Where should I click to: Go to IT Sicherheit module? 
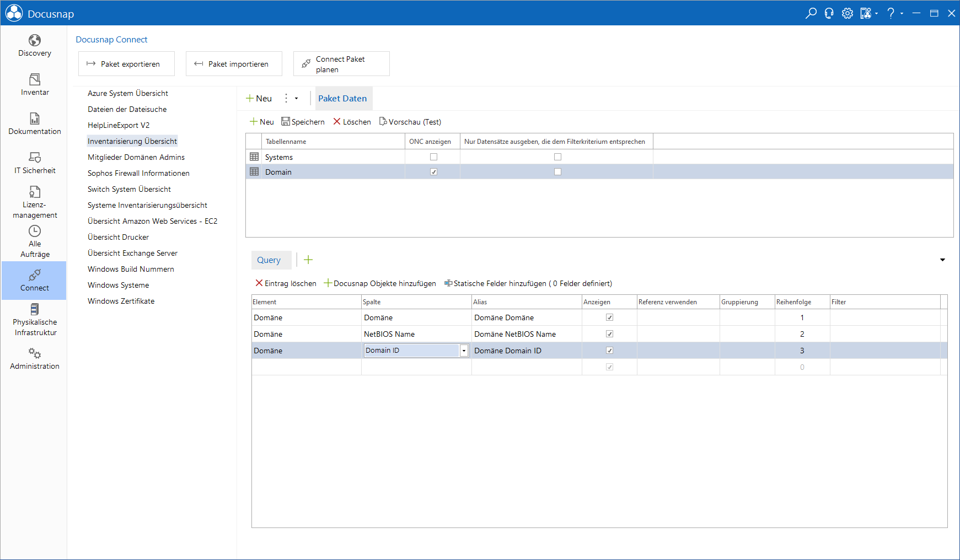34,163
